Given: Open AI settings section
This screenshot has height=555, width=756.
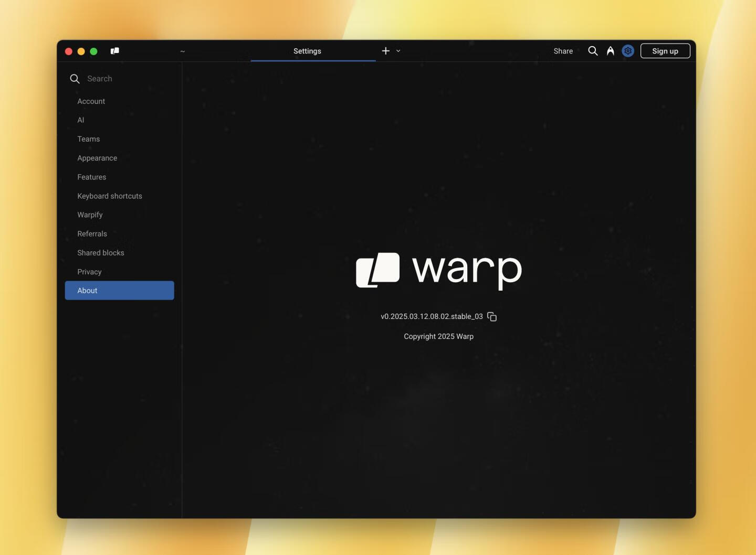Looking at the screenshot, I should click(120, 120).
